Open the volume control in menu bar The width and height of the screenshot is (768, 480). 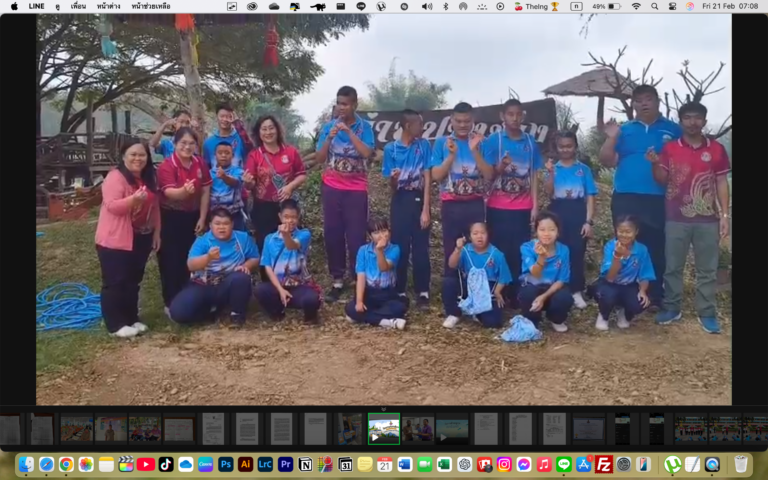pos(427,6)
